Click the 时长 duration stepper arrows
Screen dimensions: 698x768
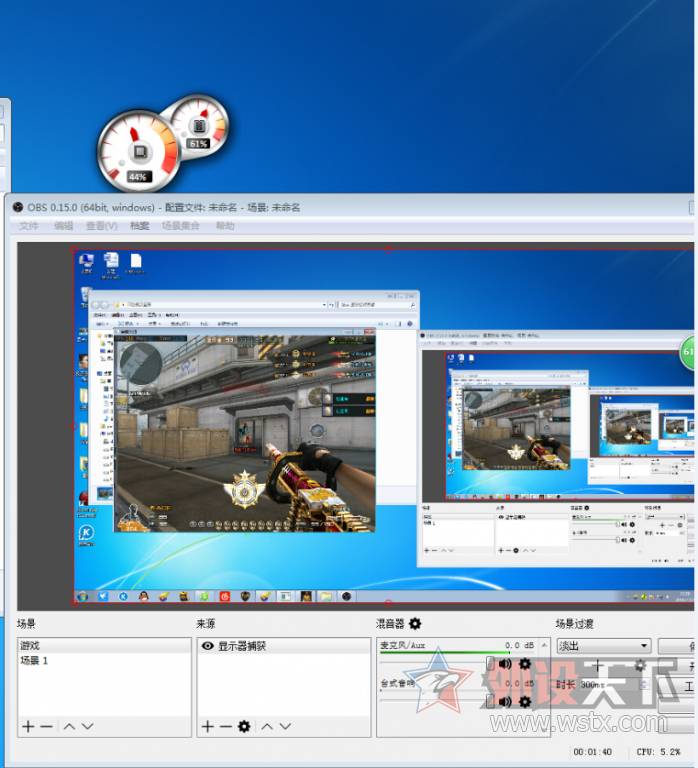(x=645, y=684)
